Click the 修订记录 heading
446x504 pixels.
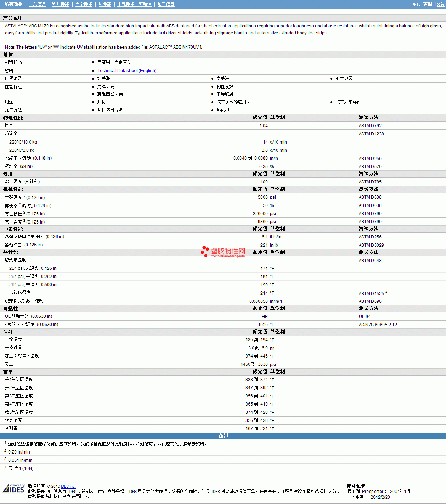[x=356, y=486]
